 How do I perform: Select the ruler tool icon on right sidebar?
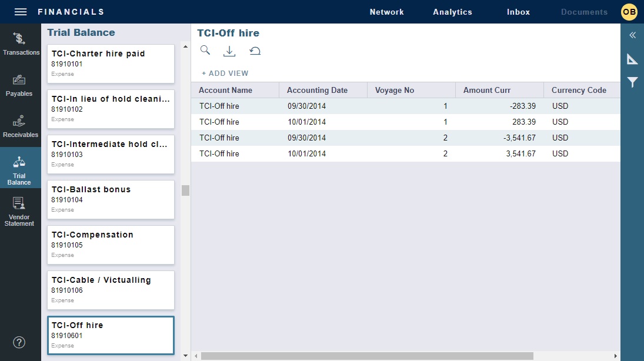[632, 59]
